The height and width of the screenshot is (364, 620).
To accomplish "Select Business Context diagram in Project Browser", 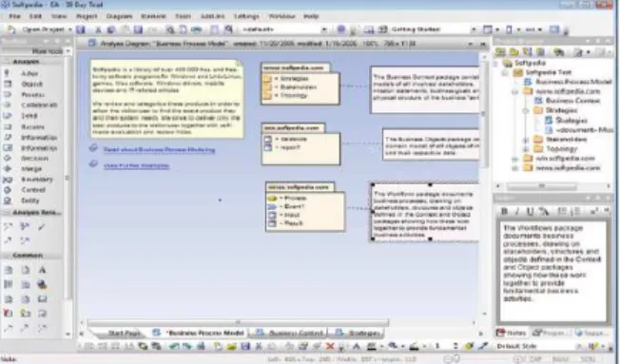I will (572, 101).
